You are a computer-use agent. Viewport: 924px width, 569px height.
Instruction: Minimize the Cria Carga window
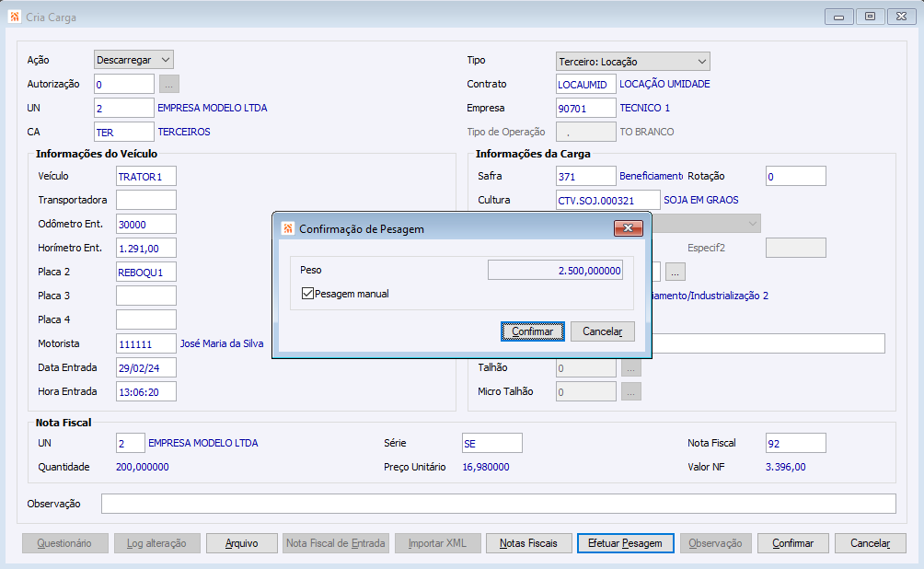click(x=839, y=17)
